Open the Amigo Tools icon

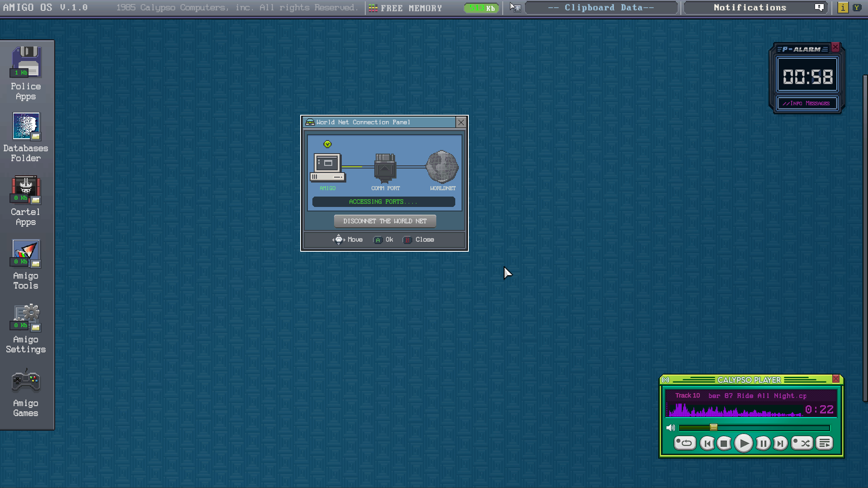coord(26,253)
